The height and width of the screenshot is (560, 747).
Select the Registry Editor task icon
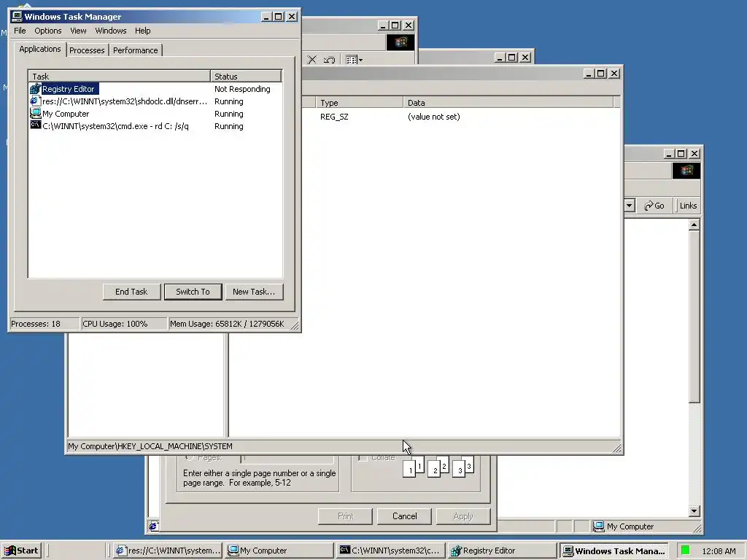[x=35, y=88]
